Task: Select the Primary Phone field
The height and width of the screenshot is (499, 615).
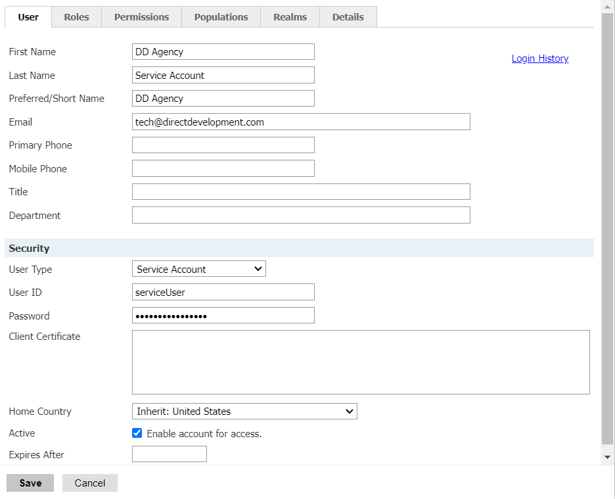Action: pyautogui.click(x=223, y=145)
